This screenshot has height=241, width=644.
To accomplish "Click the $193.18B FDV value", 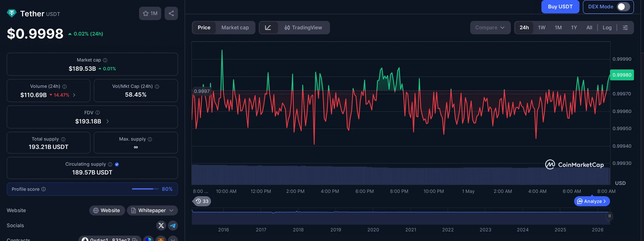I will (x=88, y=121).
